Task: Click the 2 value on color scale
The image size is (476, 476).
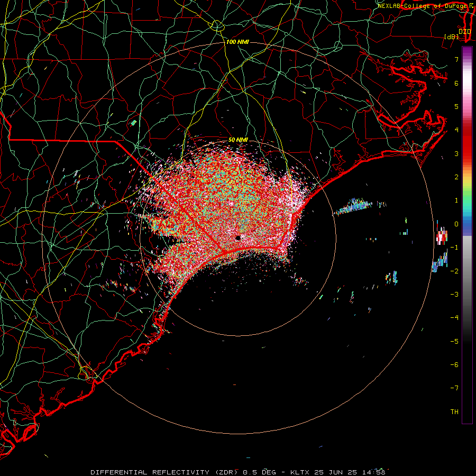Action: 456,177
